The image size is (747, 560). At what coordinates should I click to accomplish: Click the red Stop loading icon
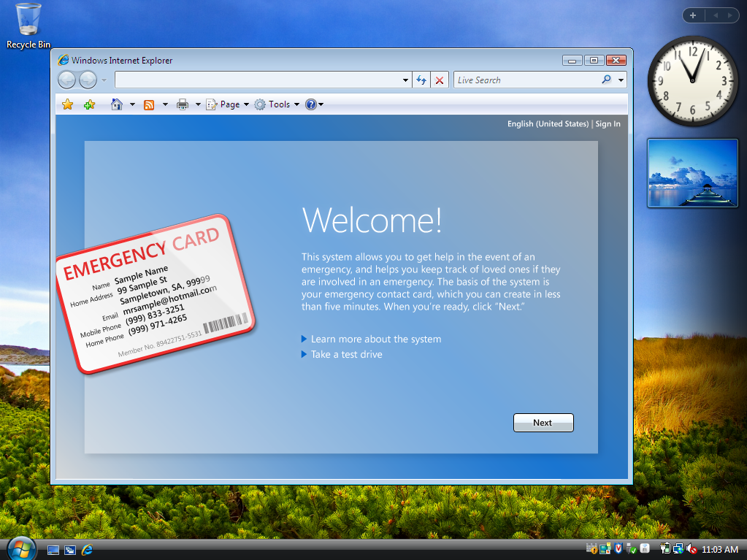pyautogui.click(x=440, y=80)
